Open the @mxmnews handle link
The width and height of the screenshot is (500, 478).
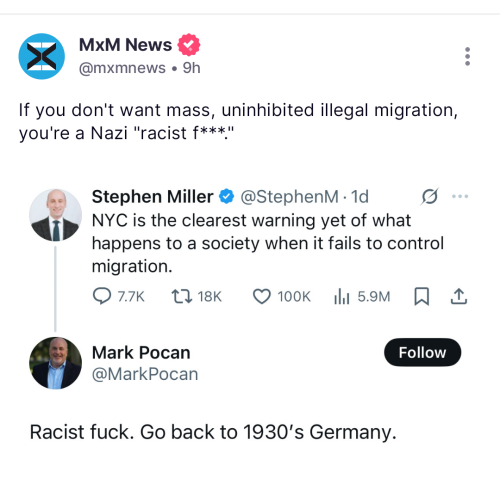(122, 68)
